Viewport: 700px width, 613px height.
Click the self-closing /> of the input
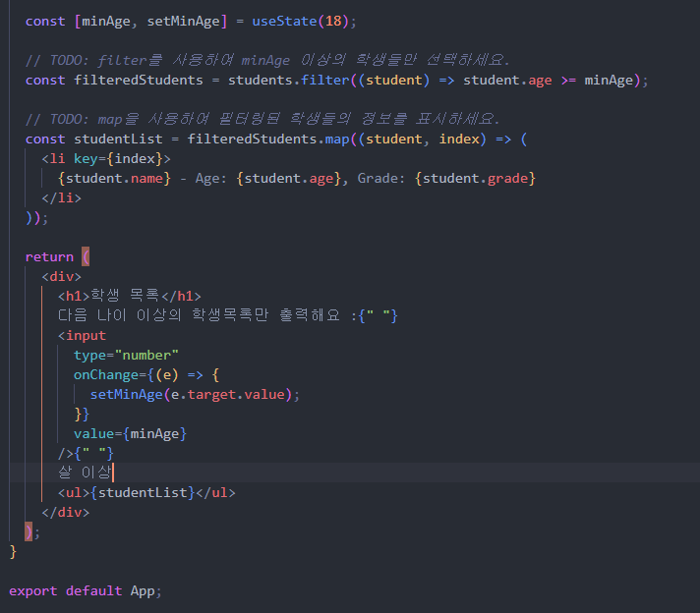(66, 454)
